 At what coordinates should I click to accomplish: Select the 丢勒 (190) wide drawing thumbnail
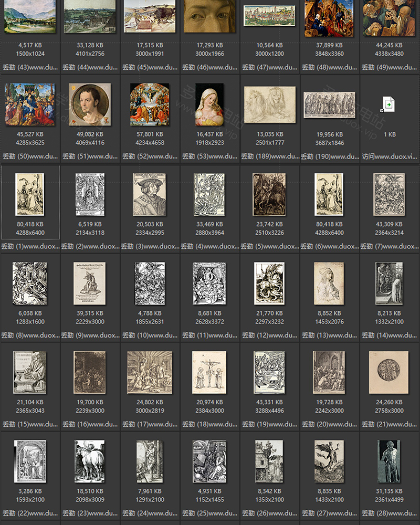pyautogui.click(x=329, y=105)
